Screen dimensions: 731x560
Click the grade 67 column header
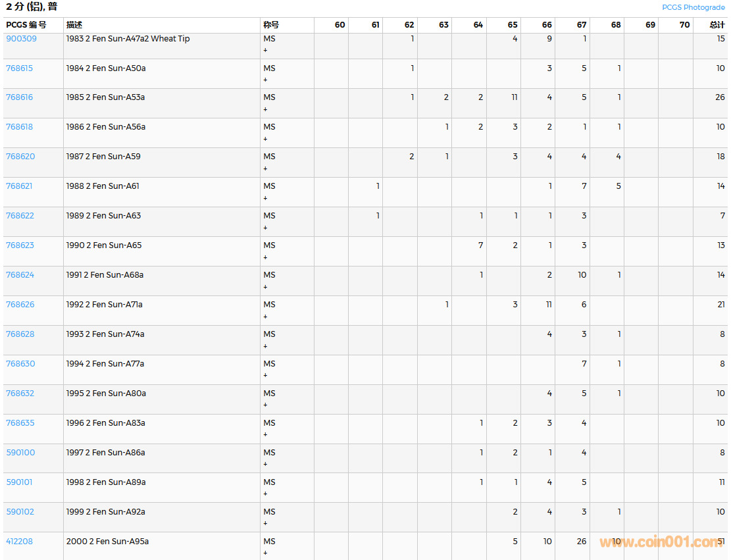581,25
